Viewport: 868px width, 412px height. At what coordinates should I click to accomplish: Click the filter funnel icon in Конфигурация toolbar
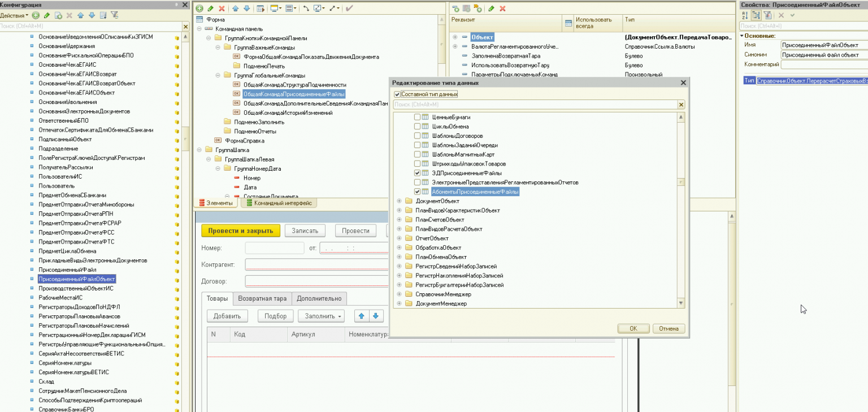coord(114,15)
